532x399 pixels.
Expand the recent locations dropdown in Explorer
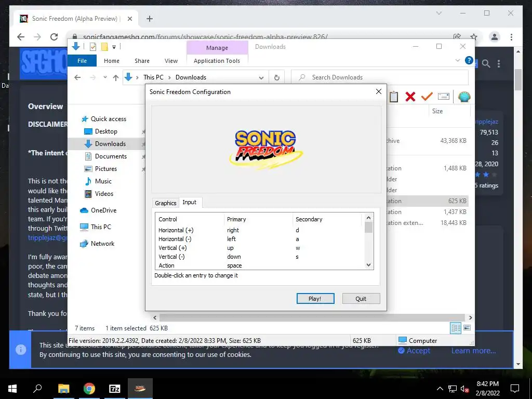(x=105, y=77)
